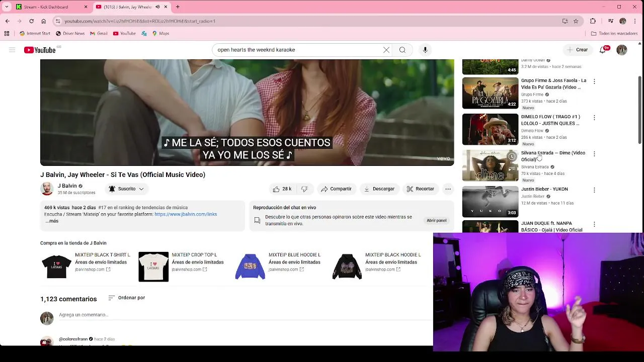Open Chrome three-dot menu
Viewport: 644px width, 362px height.
click(x=635, y=21)
